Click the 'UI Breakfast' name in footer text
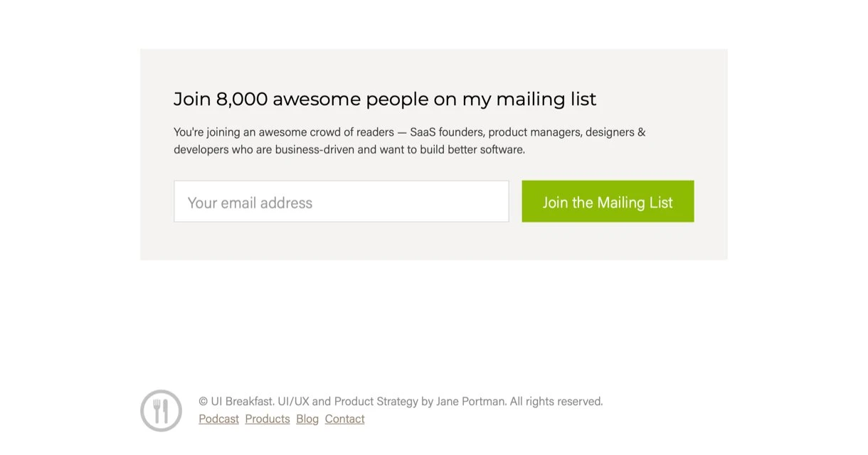 pyautogui.click(x=242, y=402)
